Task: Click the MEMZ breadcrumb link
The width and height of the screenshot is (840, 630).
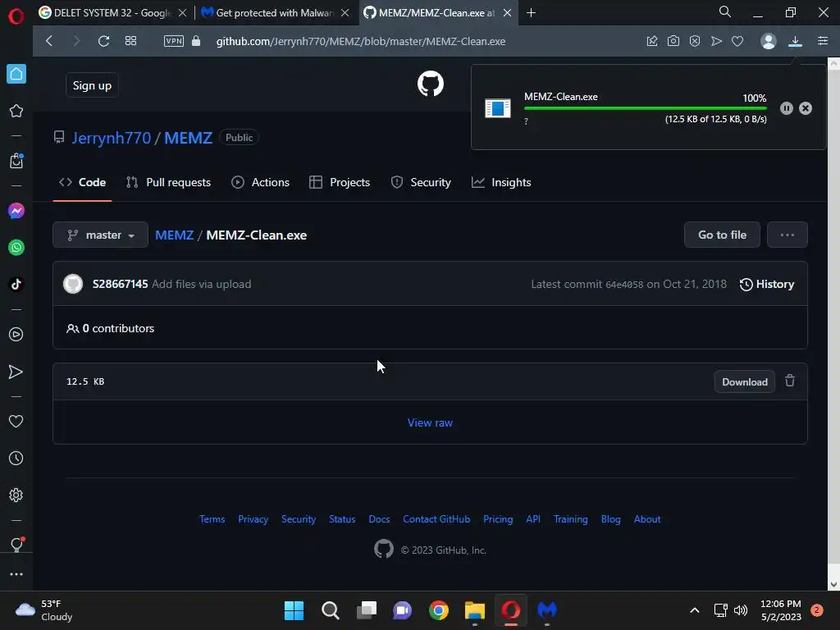Action: 174,235
